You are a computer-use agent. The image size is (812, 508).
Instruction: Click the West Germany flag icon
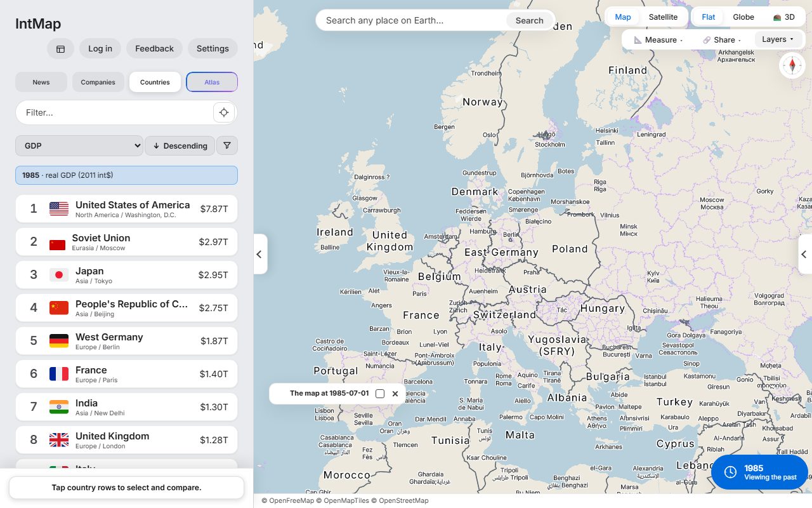pyautogui.click(x=59, y=341)
